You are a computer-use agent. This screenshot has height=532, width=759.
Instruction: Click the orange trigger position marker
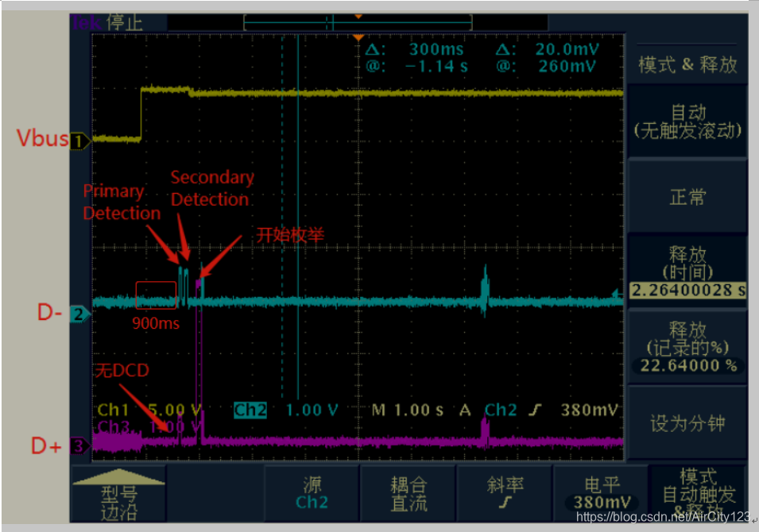358,37
